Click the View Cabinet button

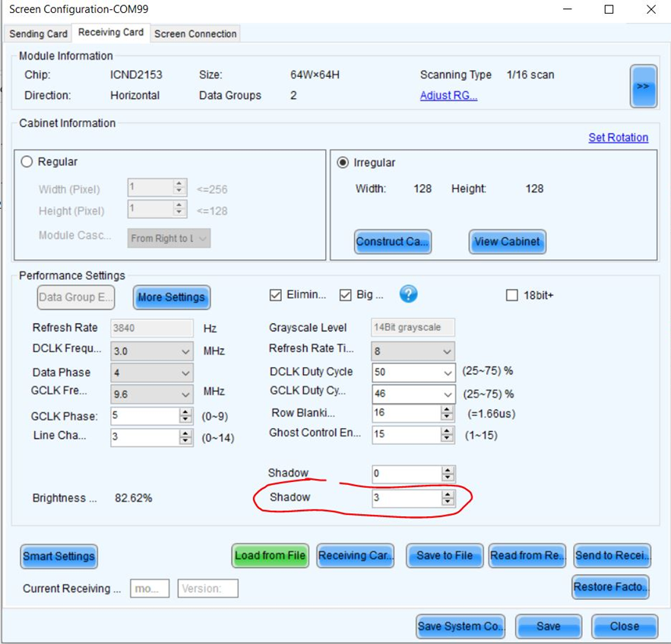click(x=506, y=242)
